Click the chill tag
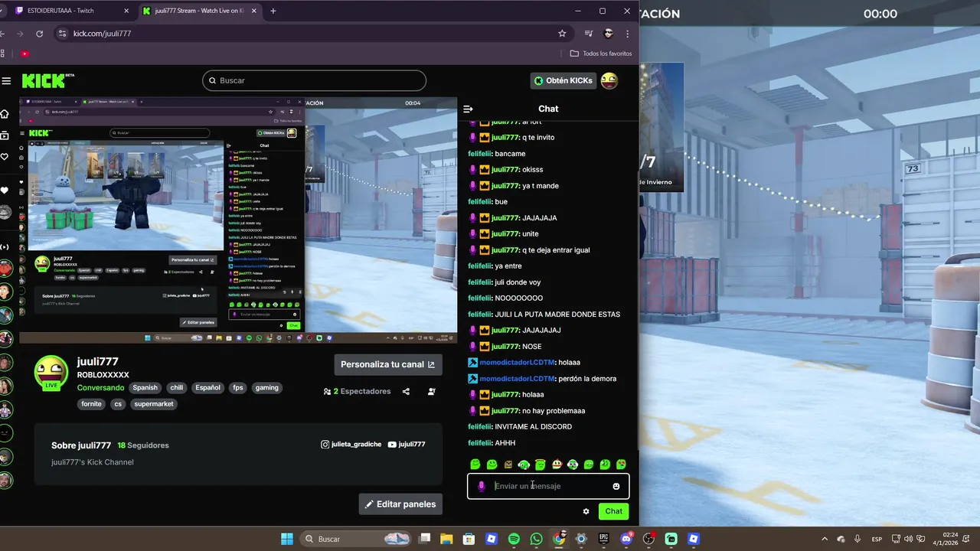The width and height of the screenshot is (980, 551). pyautogui.click(x=177, y=388)
